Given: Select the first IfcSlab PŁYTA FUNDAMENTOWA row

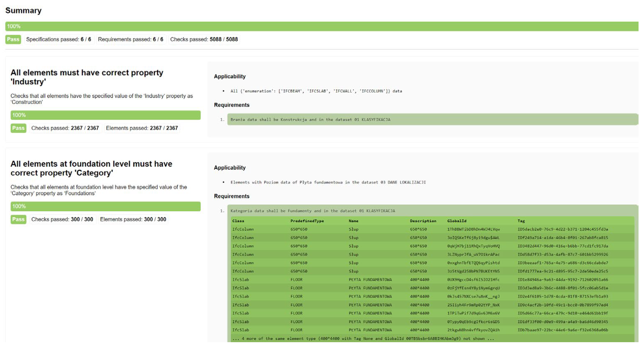Looking at the screenshot, I should pyautogui.click(x=420, y=279).
